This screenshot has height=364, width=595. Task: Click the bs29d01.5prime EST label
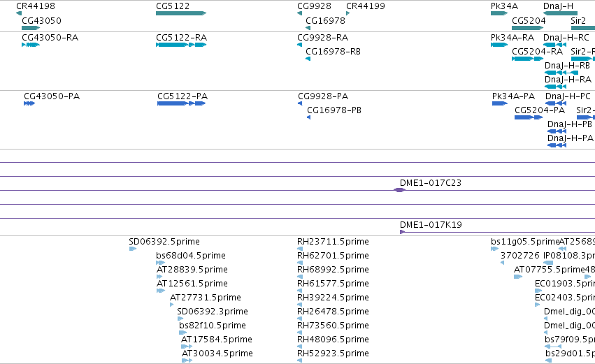570,354
